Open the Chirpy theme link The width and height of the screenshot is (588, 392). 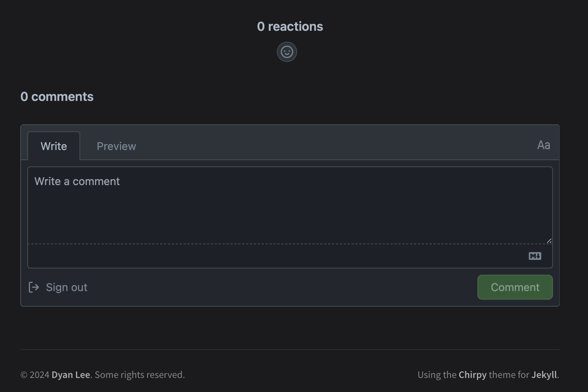click(472, 375)
